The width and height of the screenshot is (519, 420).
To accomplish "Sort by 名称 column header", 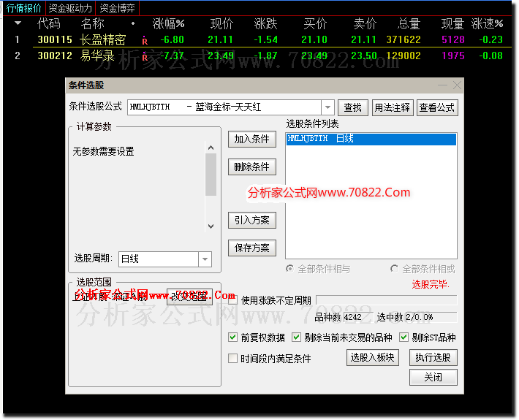I will click(92, 23).
